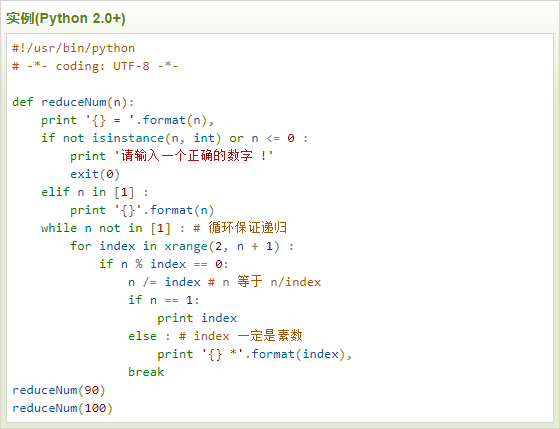This screenshot has height=429, width=560.
Task: Click the line "print '{} = '.format(n),"
Action: pyautogui.click(x=128, y=120)
